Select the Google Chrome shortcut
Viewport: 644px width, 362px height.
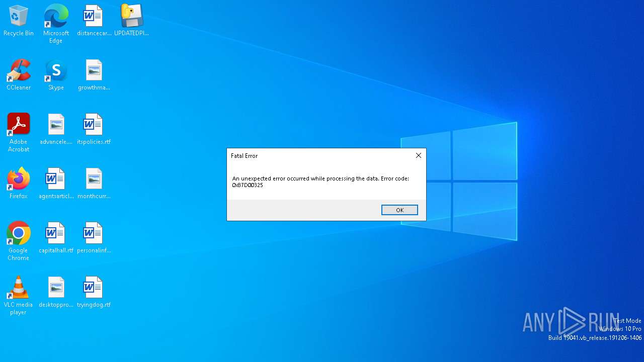tap(19, 241)
